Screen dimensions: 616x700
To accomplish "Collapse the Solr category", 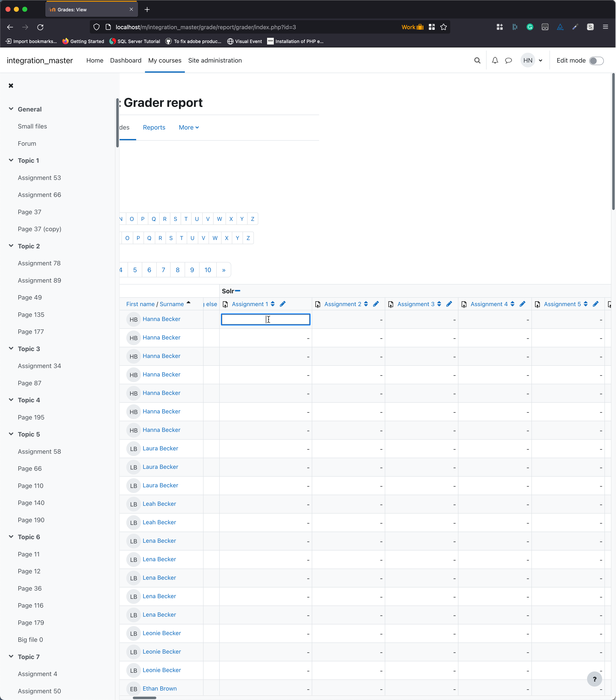I will click(x=238, y=291).
